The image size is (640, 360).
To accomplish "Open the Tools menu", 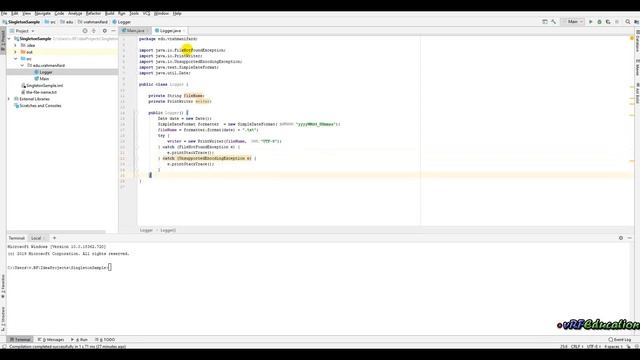I will [134, 13].
